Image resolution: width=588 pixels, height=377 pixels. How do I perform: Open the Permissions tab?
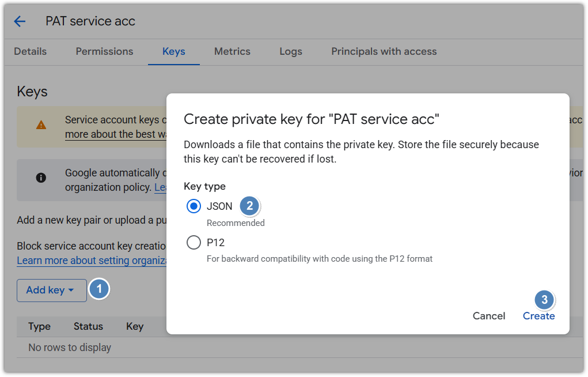[x=104, y=51]
